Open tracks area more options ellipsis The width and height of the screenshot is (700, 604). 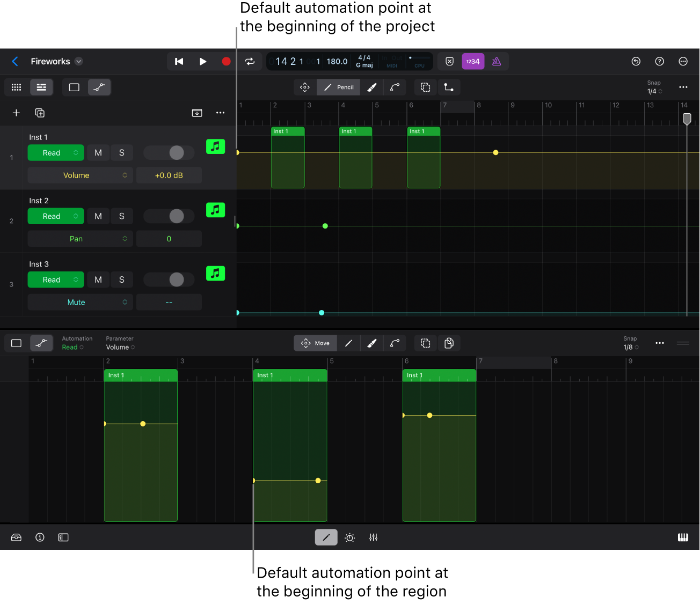(683, 87)
